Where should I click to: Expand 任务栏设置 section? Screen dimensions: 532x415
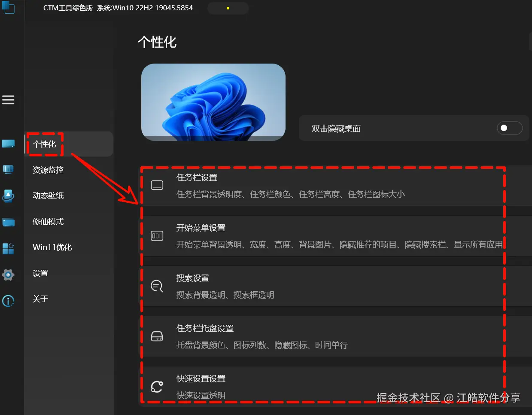click(x=335, y=186)
